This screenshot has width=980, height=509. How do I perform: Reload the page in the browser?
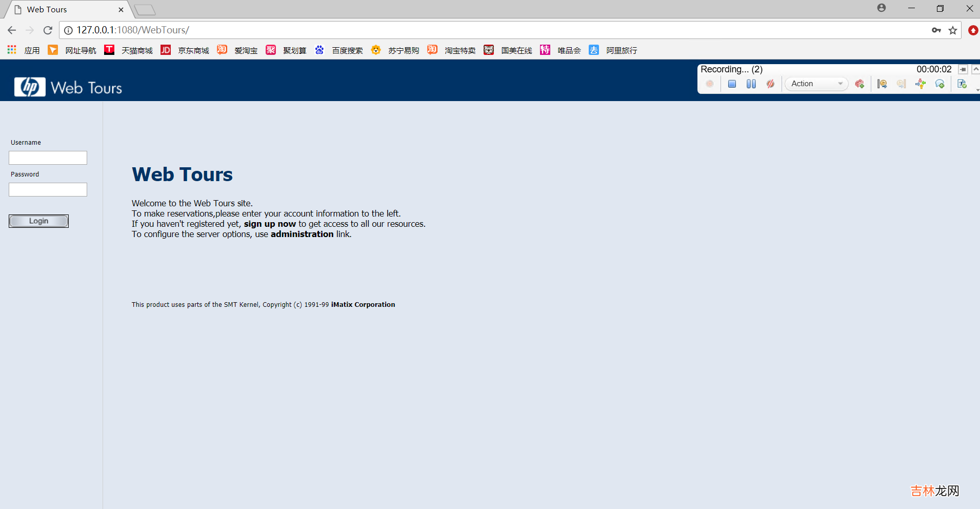[x=48, y=30]
